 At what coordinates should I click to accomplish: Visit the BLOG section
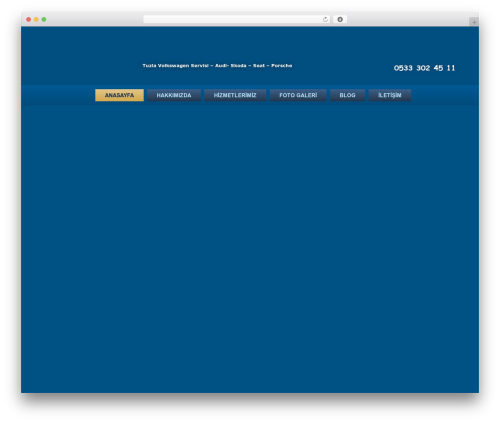347,95
